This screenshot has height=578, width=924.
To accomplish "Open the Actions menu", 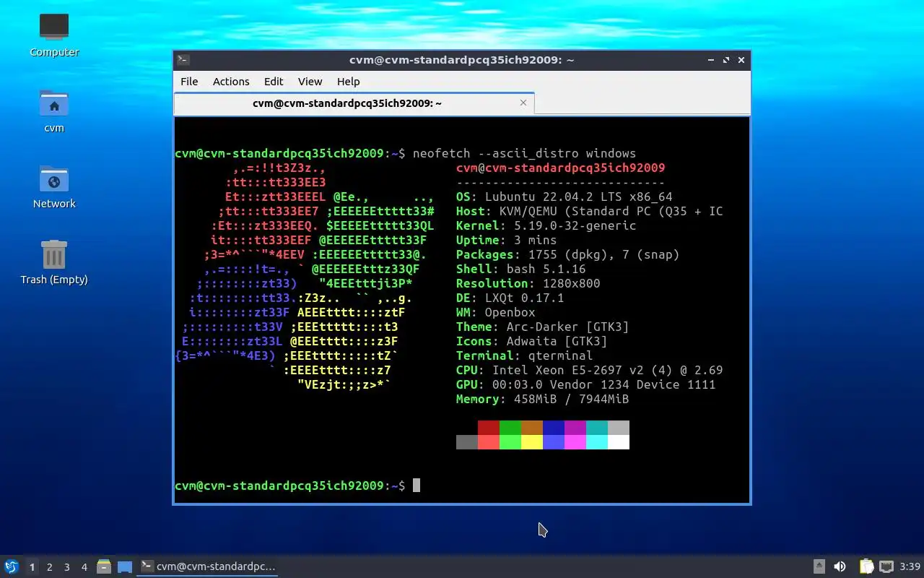I will (x=231, y=82).
